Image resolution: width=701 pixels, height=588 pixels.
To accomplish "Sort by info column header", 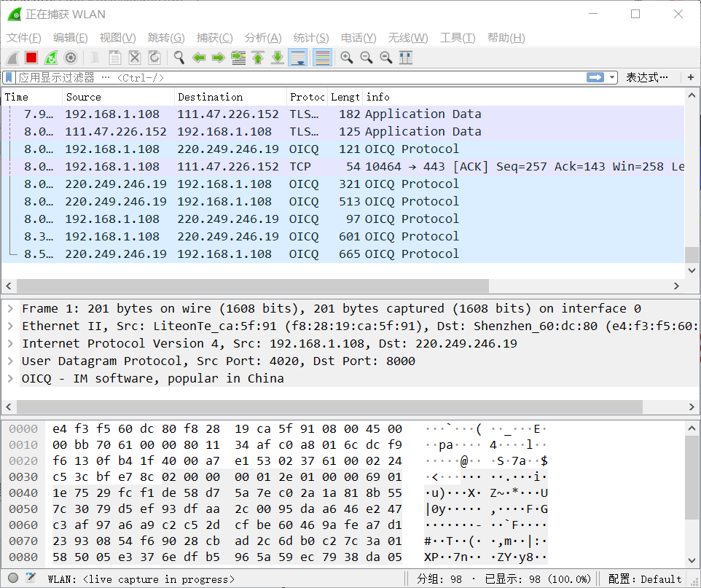I will [523, 97].
